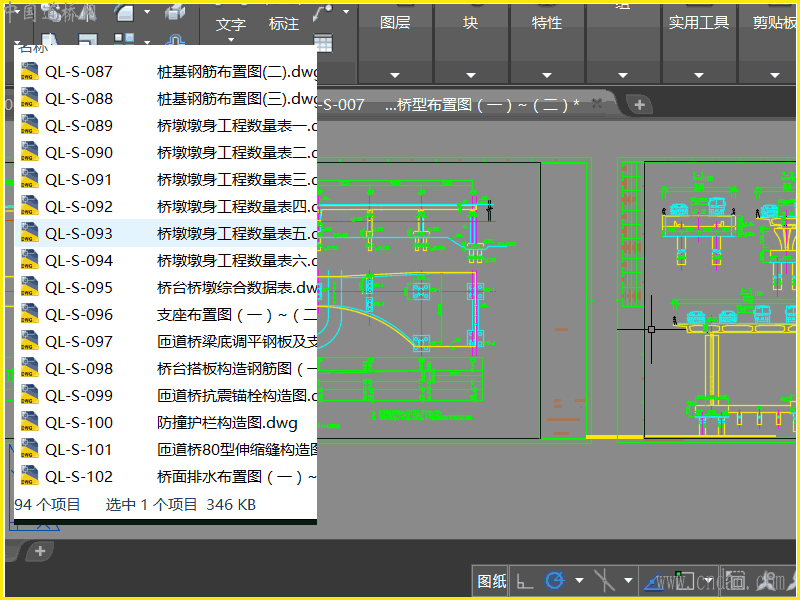Click the 标注 dimension tool

click(x=284, y=24)
